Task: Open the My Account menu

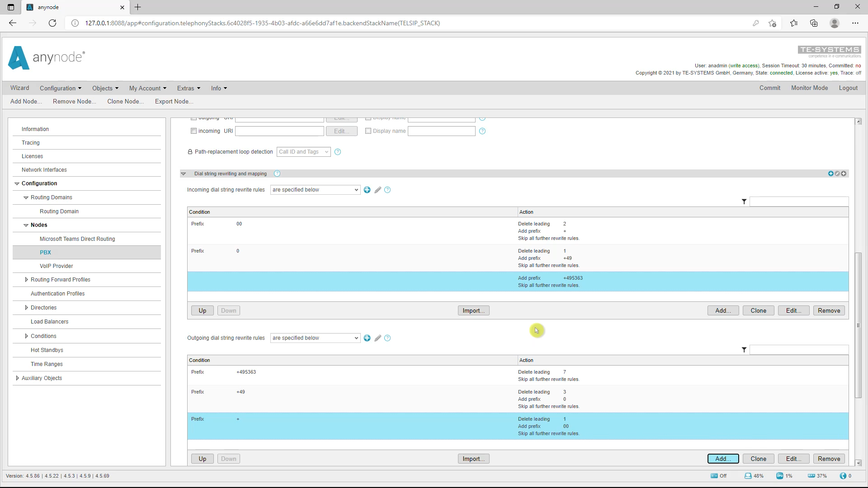Action: pos(148,88)
